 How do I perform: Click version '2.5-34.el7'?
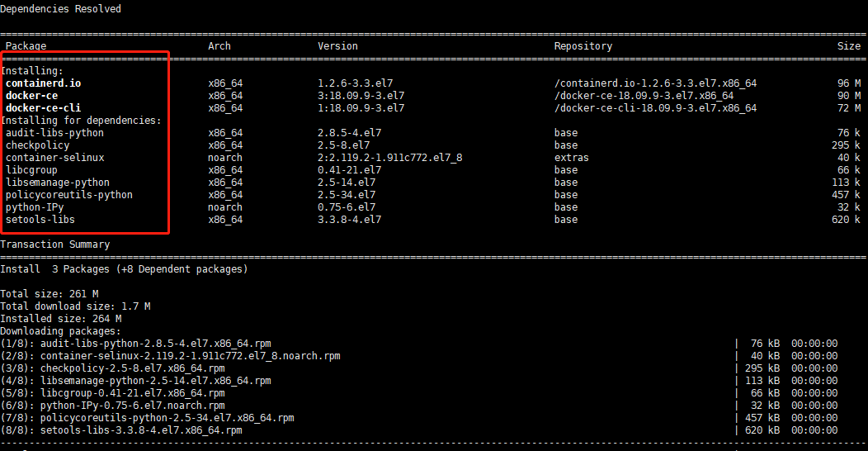tap(347, 194)
